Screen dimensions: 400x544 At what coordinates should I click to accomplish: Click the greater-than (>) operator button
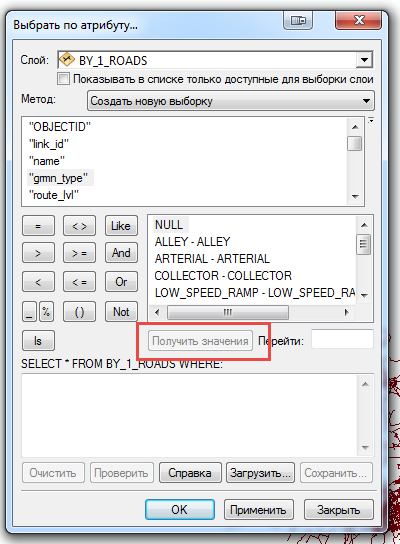(x=38, y=253)
